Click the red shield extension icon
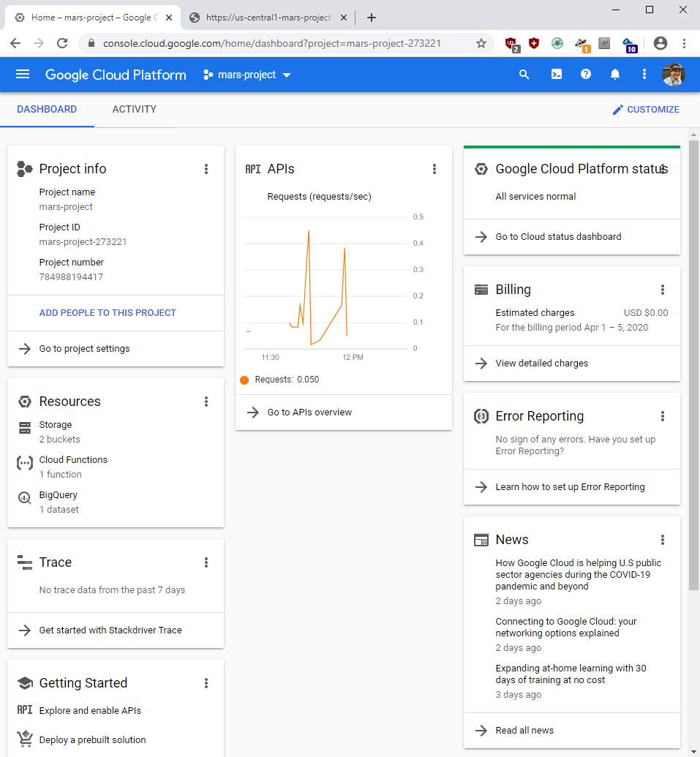Image resolution: width=700 pixels, height=757 pixels. 533,43
